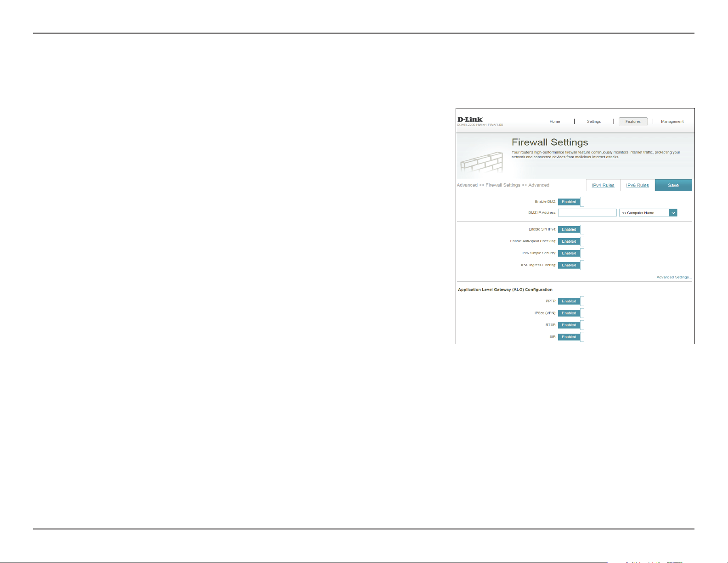Click the Computer Name dropdown arrow
This screenshot has width=728, height=563.
coord(673,213)
